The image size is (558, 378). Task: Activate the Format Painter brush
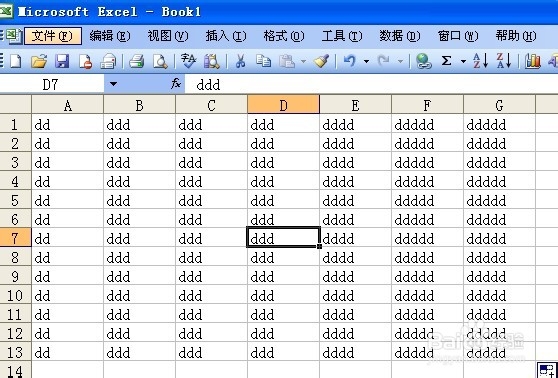pos(321,62)
